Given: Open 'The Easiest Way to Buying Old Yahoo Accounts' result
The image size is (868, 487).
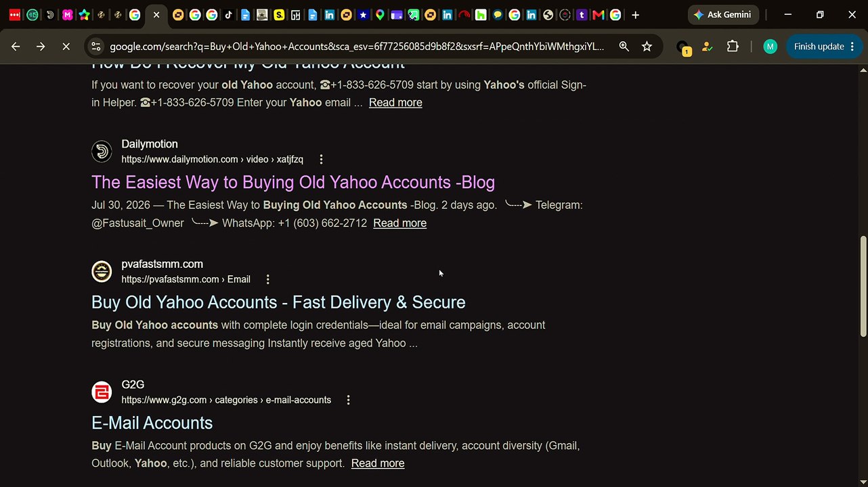Looking at the screenshot, I should pos(293,182).
